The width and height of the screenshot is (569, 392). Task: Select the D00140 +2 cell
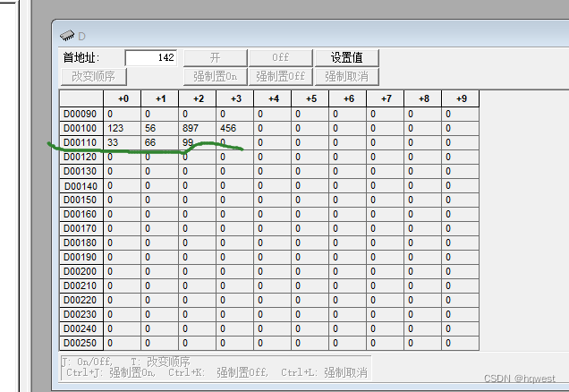(x=198, y=186)
